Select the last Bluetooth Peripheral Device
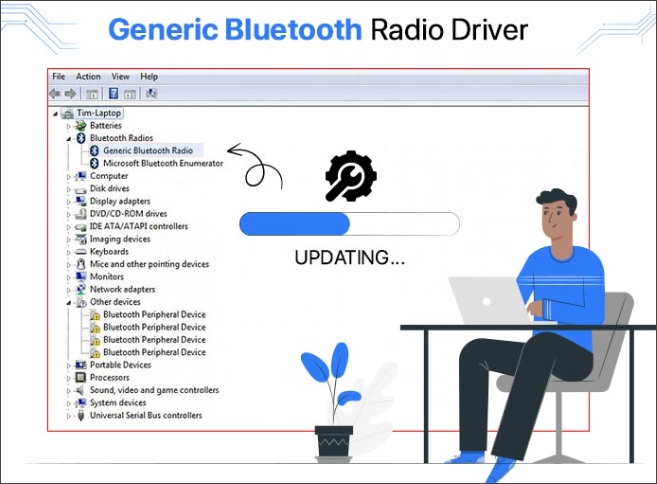Screen dimensions: 657x484 (x=154, y=352)
